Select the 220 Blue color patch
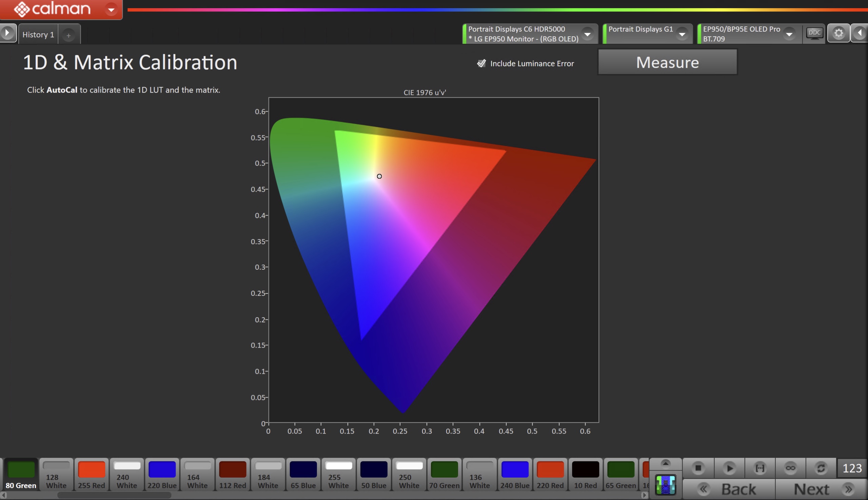Screen dimensions: 868x500 tap(162, 474)
